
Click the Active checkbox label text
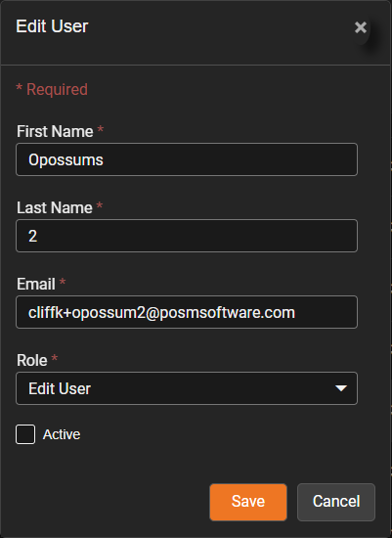point(62,434)
